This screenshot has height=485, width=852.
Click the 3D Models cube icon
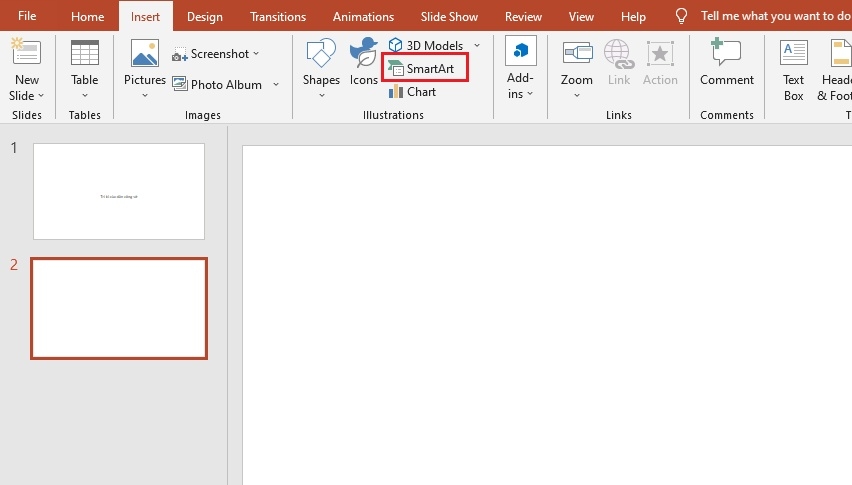pyautogui.click(x=396, y=45)
